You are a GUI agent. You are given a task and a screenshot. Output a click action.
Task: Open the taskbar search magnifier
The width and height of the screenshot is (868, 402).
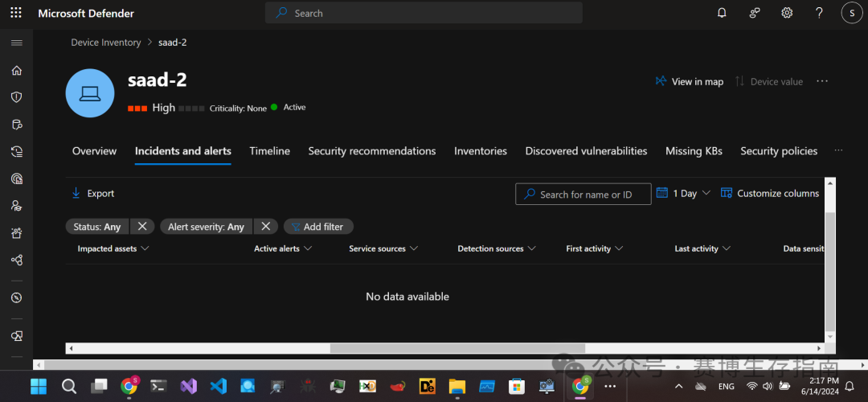(x=68, y=386)
